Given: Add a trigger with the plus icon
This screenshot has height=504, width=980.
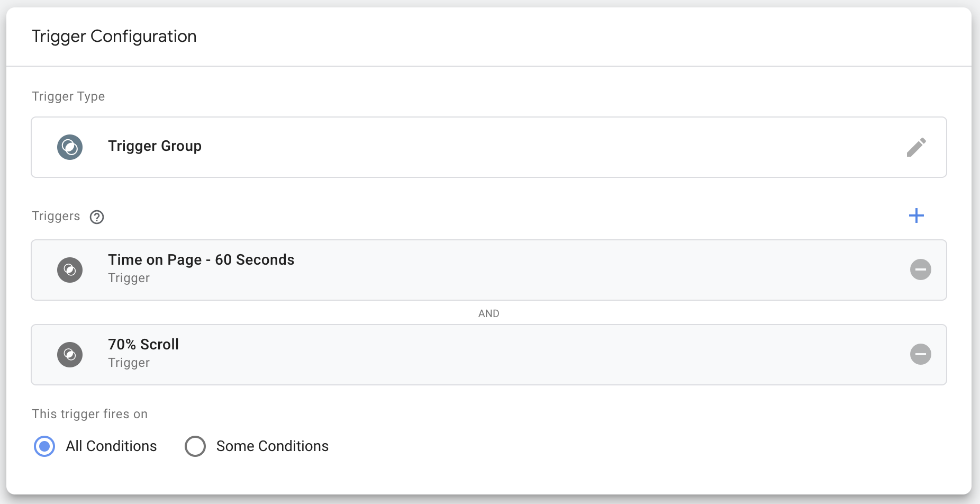Looking at the screenshot, I should click(916, 215).
